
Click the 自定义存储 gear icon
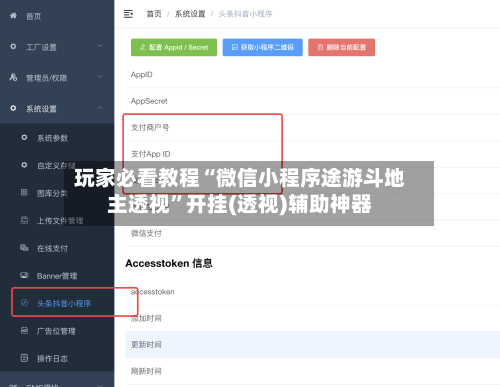(x=24, y=165)
